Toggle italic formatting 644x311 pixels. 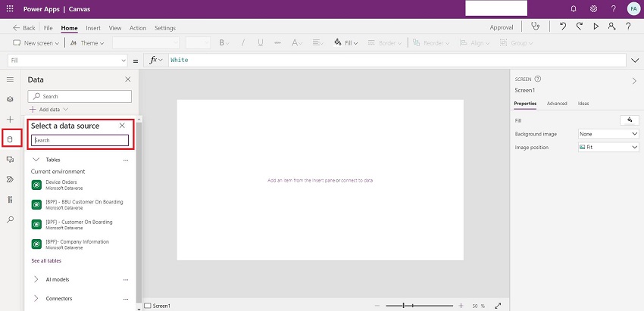[243, 42]
